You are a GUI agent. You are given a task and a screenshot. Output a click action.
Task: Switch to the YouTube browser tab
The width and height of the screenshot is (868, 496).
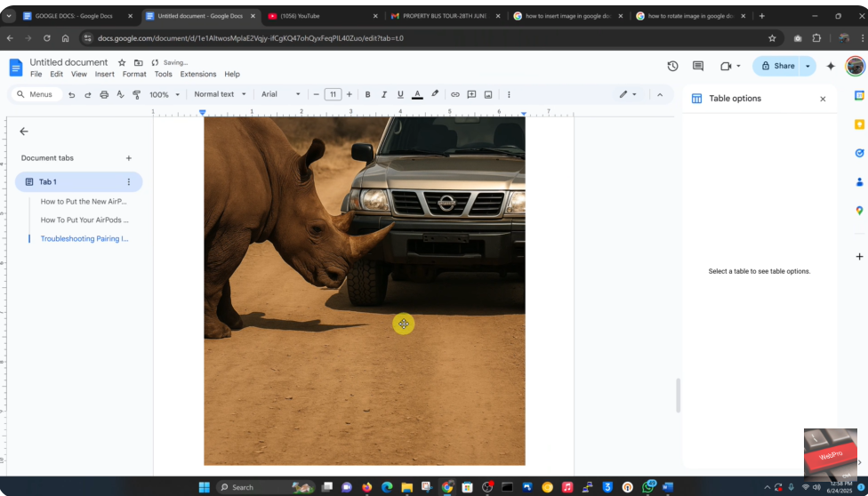pos(324,16)
